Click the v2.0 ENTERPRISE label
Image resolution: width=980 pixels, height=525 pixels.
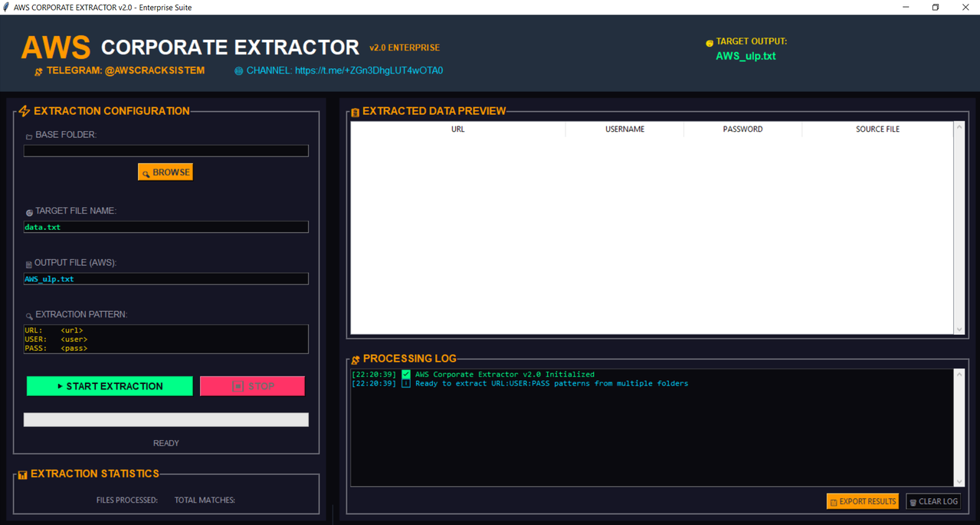pyautogui.click(x=405, y=48)
